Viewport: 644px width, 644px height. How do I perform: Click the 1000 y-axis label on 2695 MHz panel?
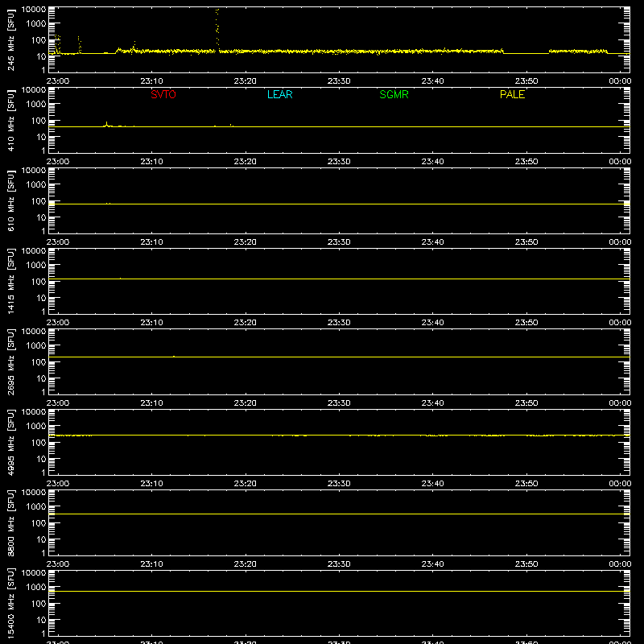click(x=36, y=346)
